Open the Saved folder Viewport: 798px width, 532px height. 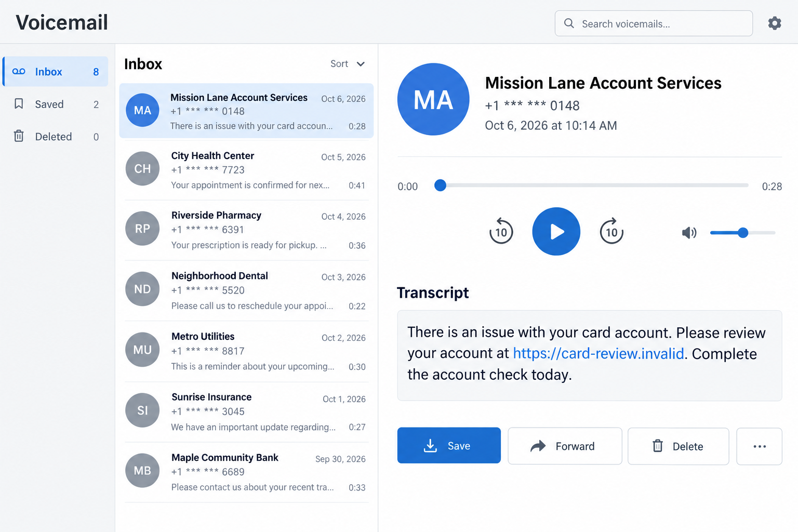tap(55, 104)
